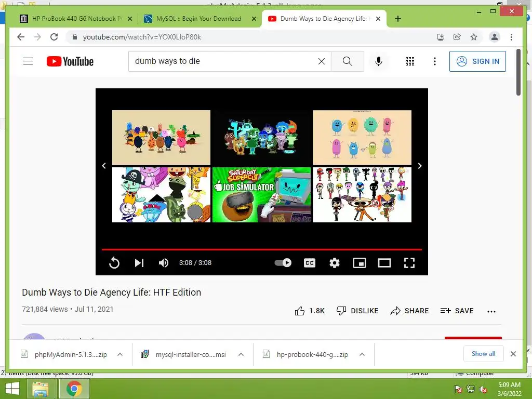Click the video title text
532x399 pixels.
point(111,292)
